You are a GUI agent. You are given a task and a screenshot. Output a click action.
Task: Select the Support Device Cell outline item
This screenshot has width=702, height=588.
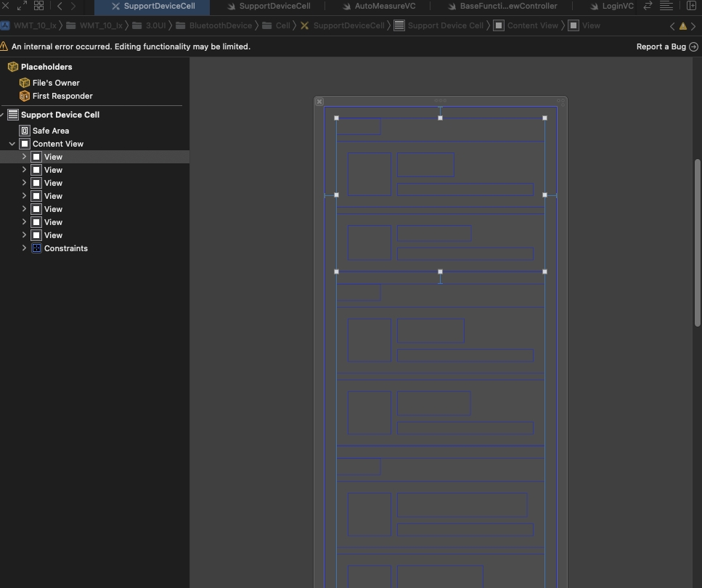point(60,115)
